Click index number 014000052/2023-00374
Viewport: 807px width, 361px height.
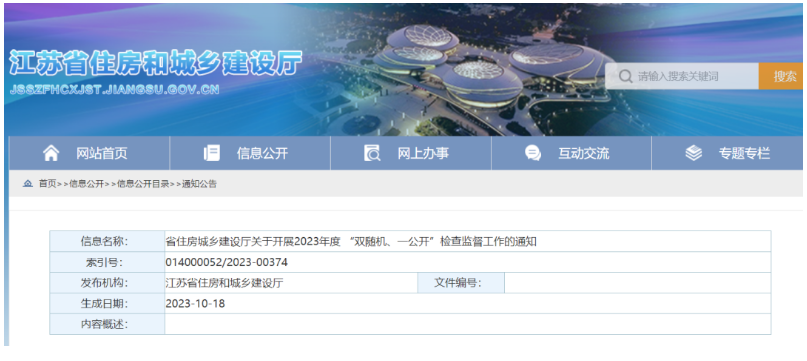click(226, 263)
